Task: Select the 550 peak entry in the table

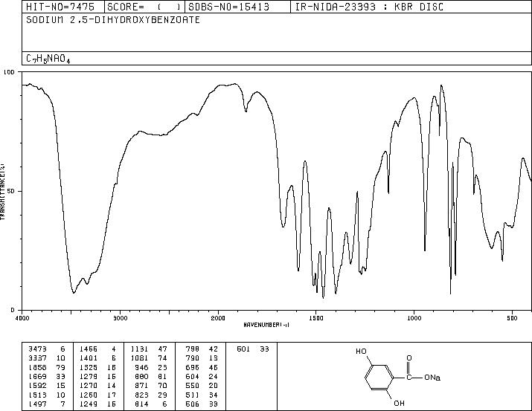Action: [x=201, y=386]
